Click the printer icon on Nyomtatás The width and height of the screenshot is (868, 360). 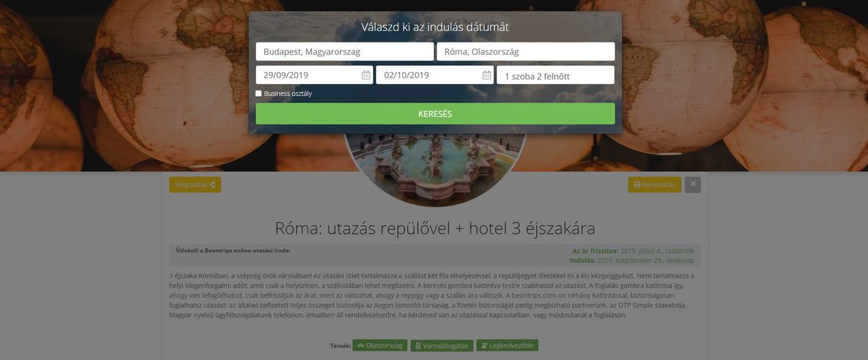pos(637,185)
